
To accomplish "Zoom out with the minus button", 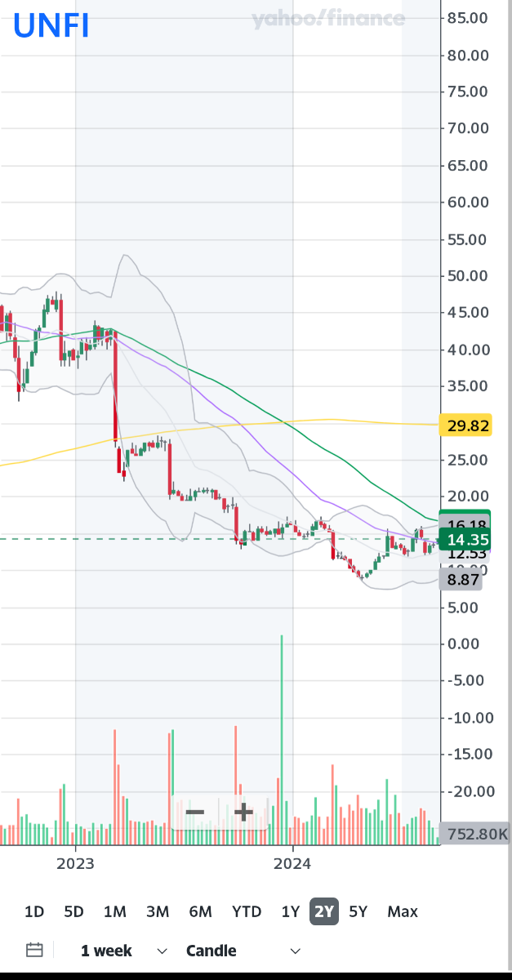I will point(195,812).
